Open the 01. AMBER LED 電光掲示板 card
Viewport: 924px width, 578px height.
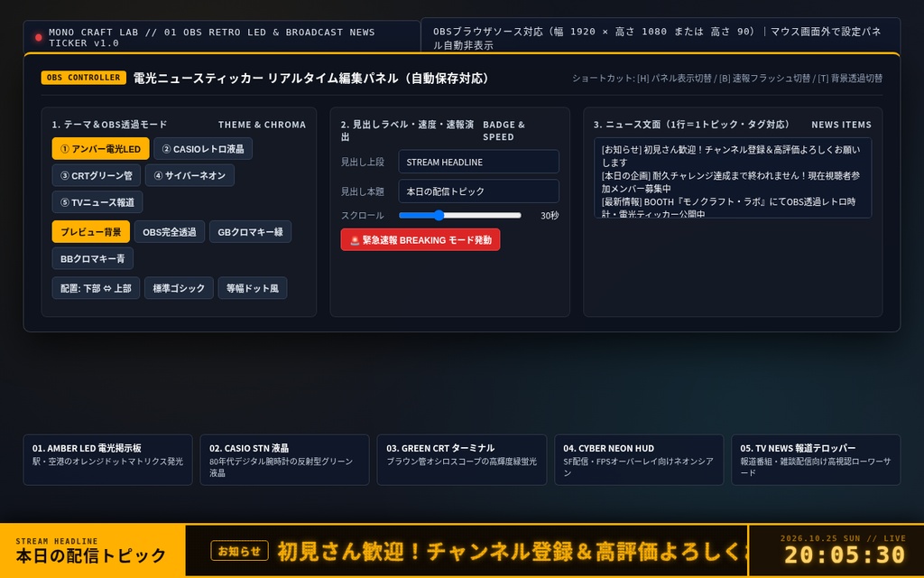pyautogui.click(x=107, y=460)
